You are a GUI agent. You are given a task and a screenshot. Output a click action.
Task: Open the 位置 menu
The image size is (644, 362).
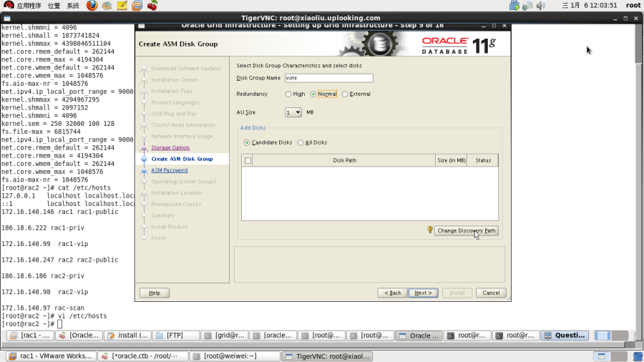click(54, 5)
